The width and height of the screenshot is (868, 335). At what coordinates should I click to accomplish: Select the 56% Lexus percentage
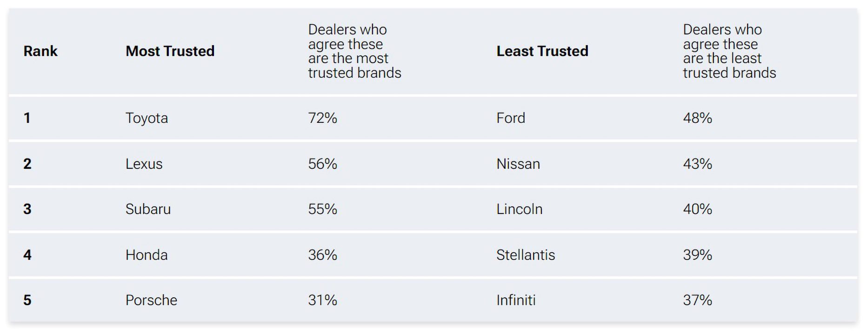click(x=322, y=164)
